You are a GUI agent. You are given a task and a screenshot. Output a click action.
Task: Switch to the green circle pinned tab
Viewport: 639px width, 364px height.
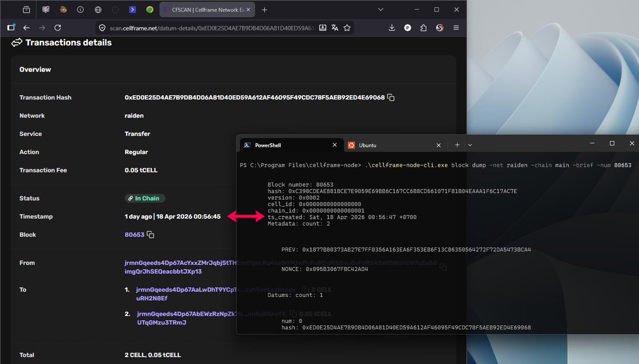(150, 10)
